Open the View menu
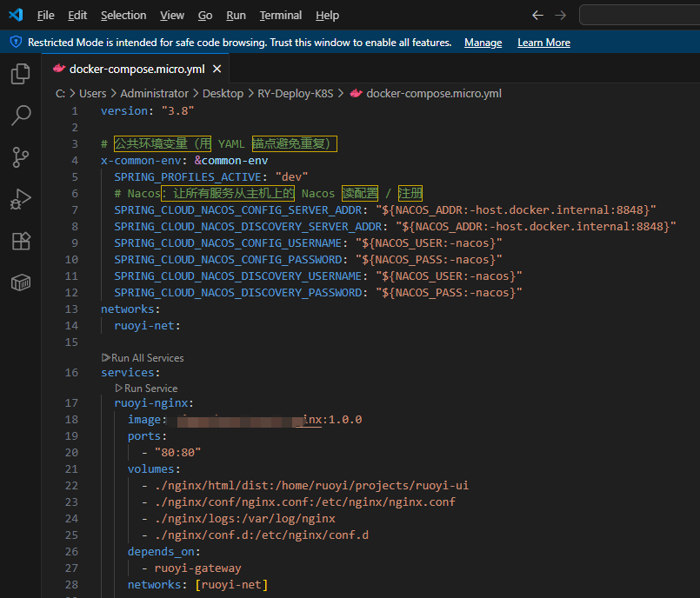Viewport: 700px width, 598px height. (172, 16)
